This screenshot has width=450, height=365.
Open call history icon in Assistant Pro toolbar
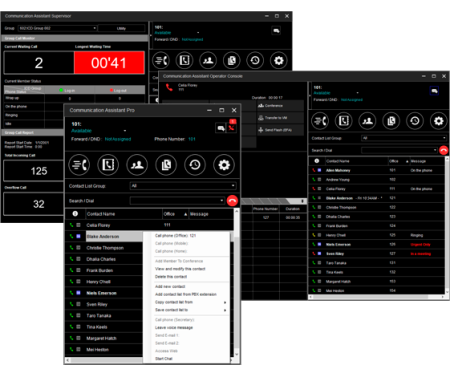(x=195, y=165)
